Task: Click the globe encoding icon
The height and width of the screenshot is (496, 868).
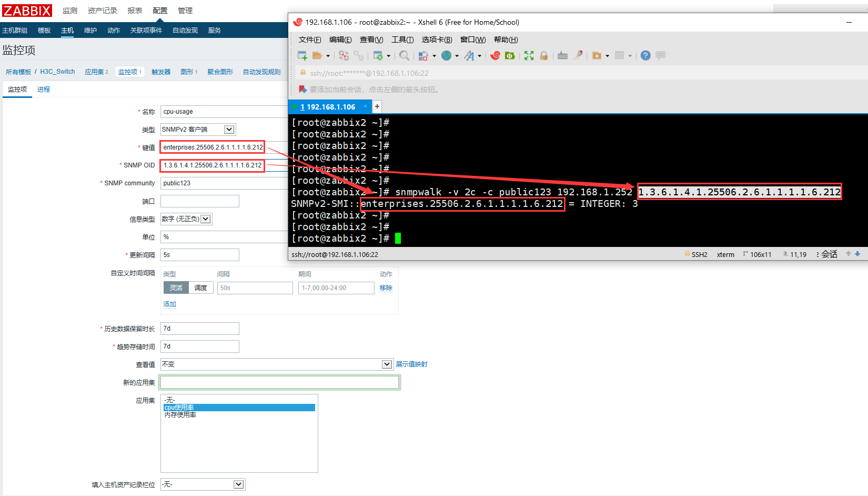Action: [447, 56]
